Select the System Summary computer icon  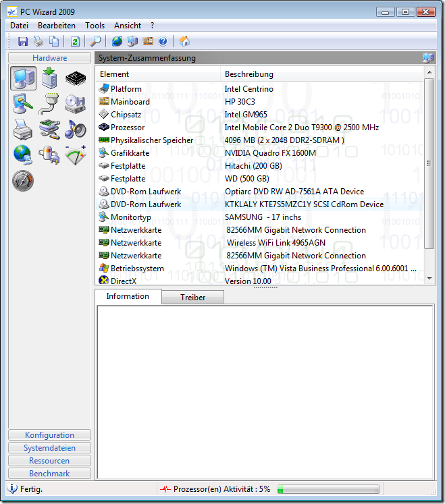coord(23,78)
